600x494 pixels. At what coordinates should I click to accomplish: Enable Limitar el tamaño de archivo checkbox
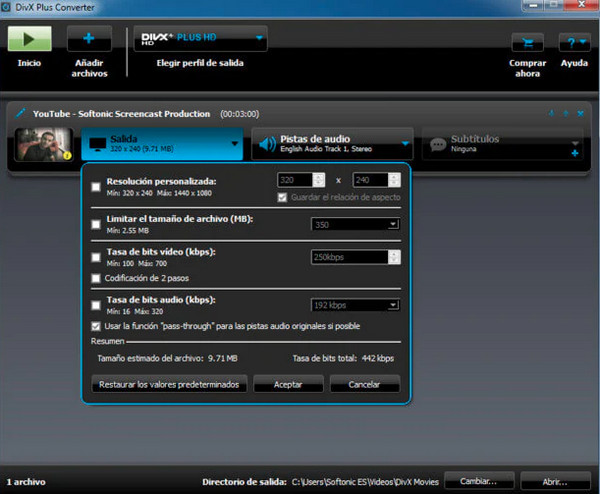coord(96,224)
